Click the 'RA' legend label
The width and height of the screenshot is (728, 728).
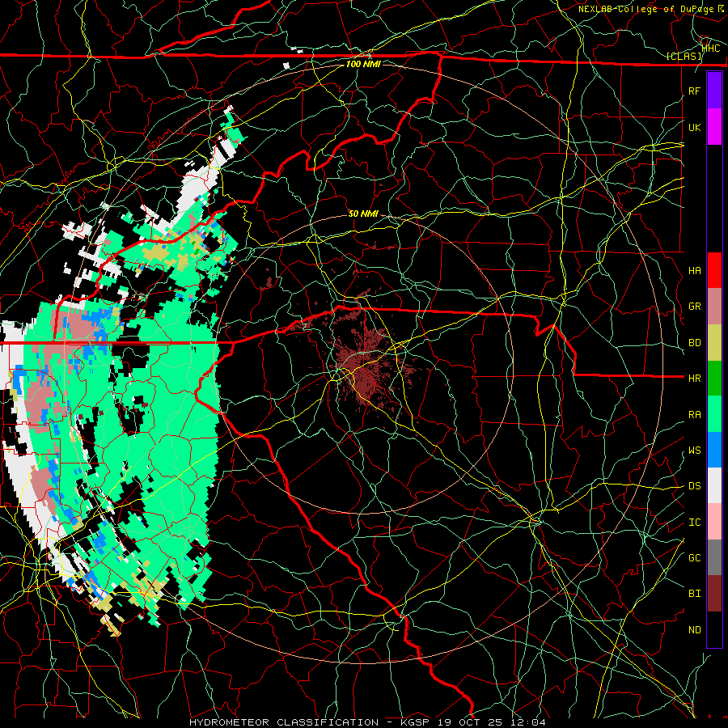[x=694, y=415]
